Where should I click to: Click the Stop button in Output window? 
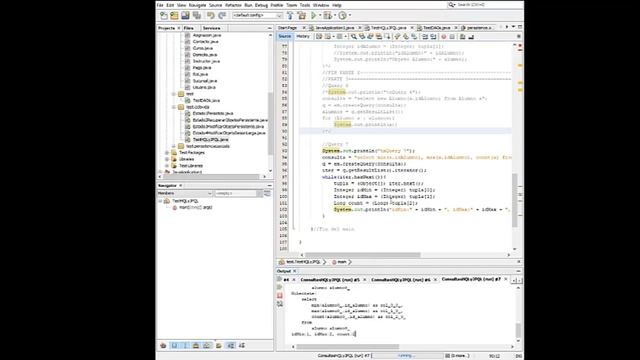(280, 296)
